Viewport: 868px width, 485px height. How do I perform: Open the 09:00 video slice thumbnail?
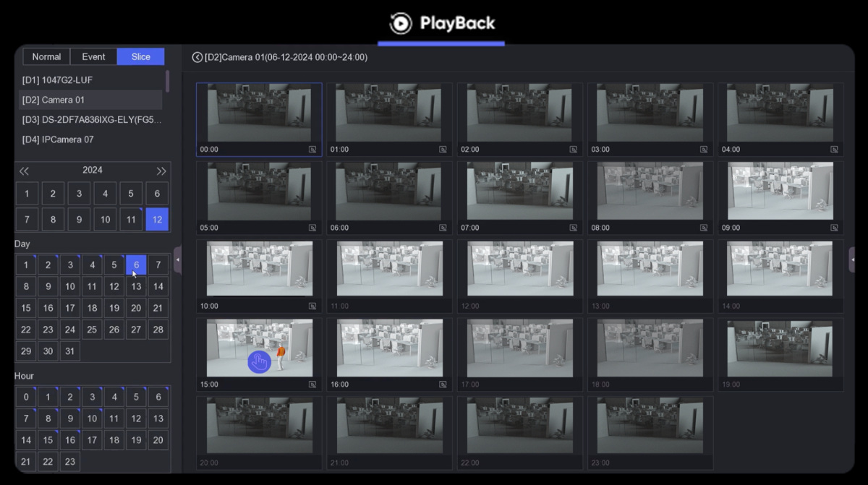coord(780,192)
